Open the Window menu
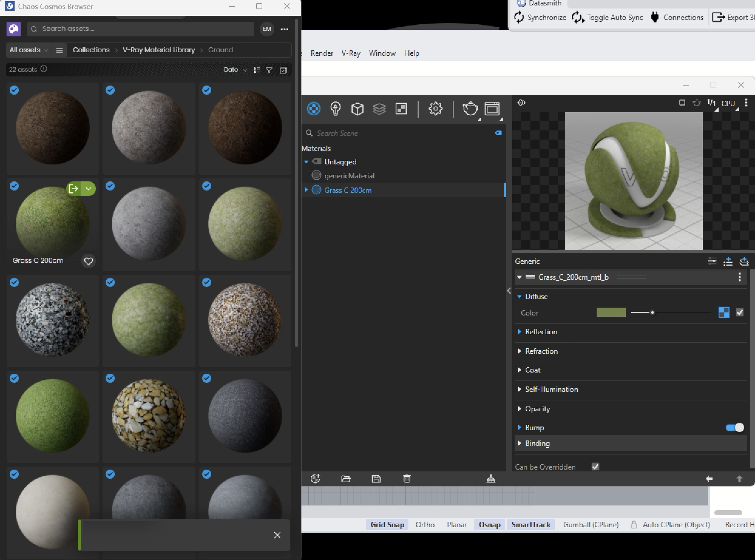The image size is (755, 560). pos(382,54)
